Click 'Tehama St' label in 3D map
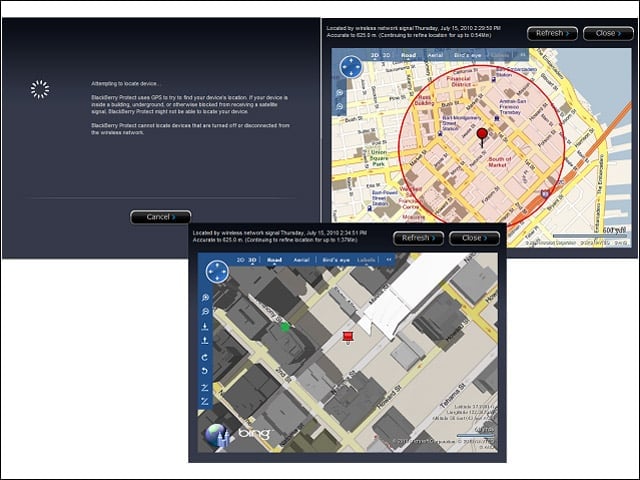 click(x=453, y=395)
